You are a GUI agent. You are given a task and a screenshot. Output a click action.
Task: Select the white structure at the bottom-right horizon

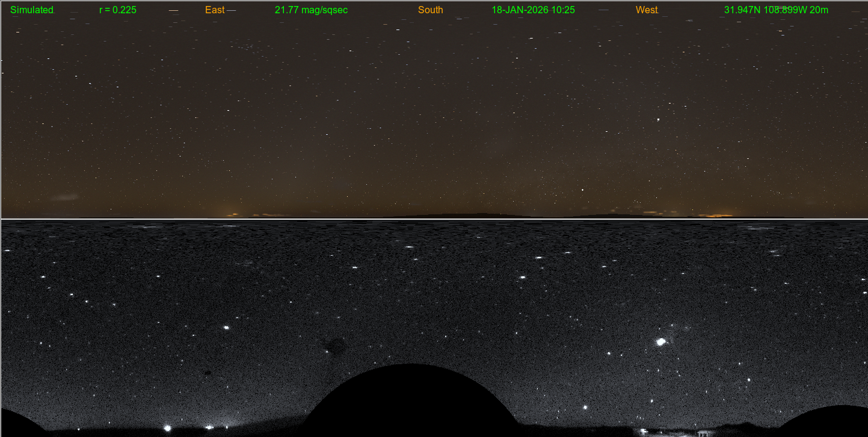703,433
